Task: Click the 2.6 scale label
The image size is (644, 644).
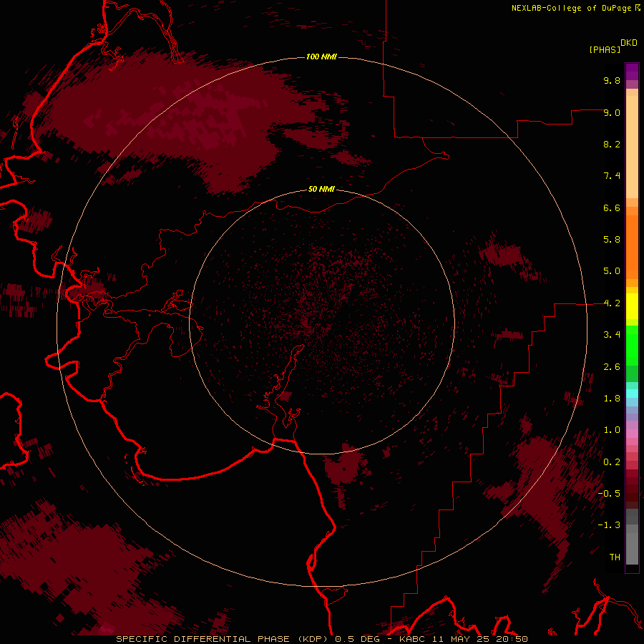Action: point(612,367)
